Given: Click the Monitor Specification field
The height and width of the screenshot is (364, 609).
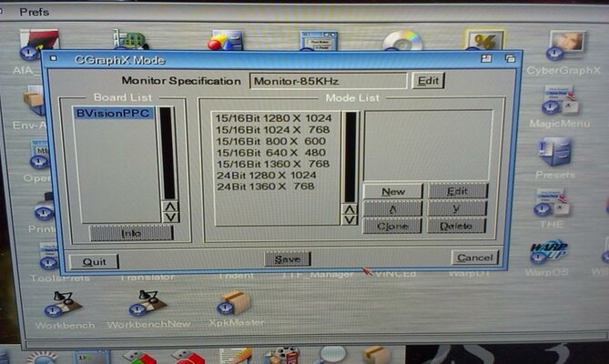Looking at the screenshot, I should pyautogui.click(x=327, y=81).
